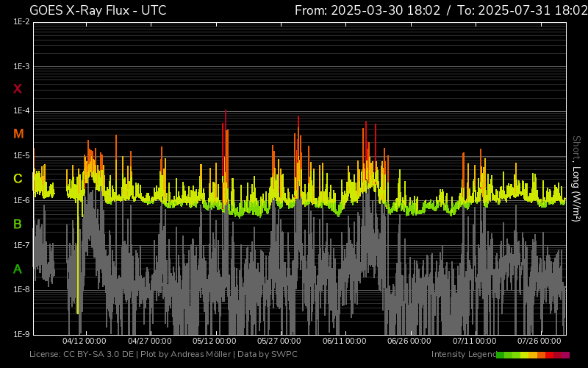Click the GOES X-Ray Flux - UTC title
Image resolution: width=588 pixels, height=368 pixels.
98,10
